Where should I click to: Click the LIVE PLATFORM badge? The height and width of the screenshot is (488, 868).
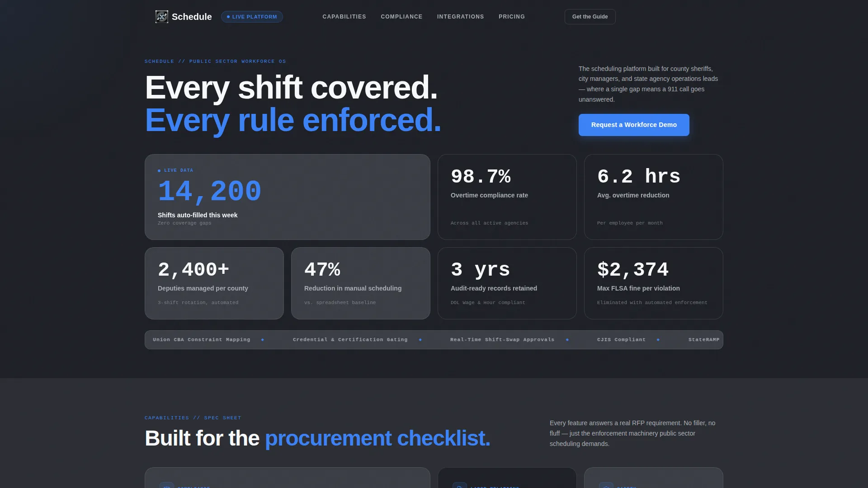(252, 17)
